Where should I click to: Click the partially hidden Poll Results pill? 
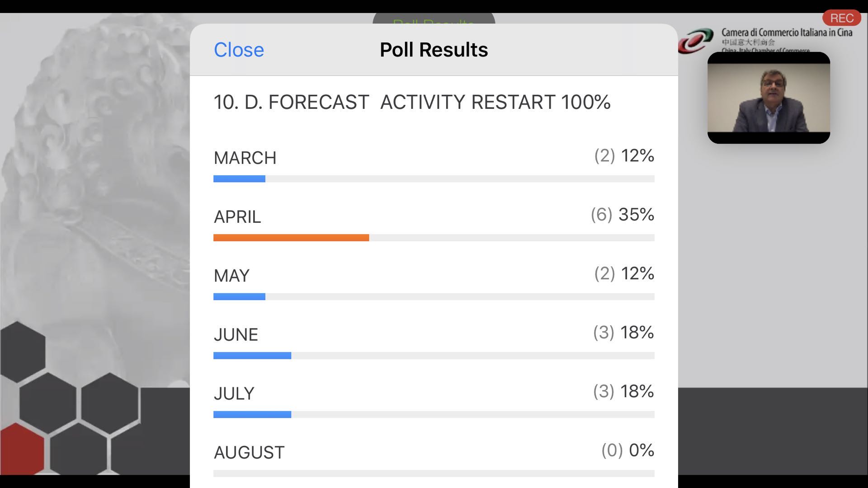click(x=434, y=19)
